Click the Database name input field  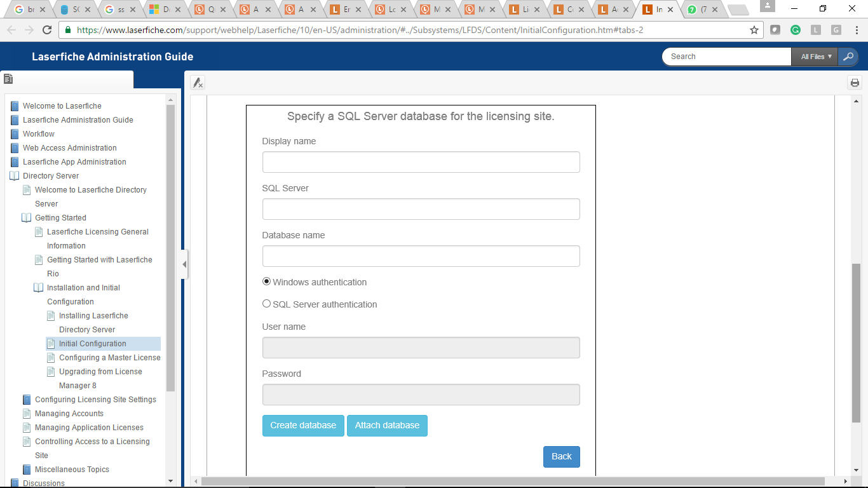pos(421,256)
